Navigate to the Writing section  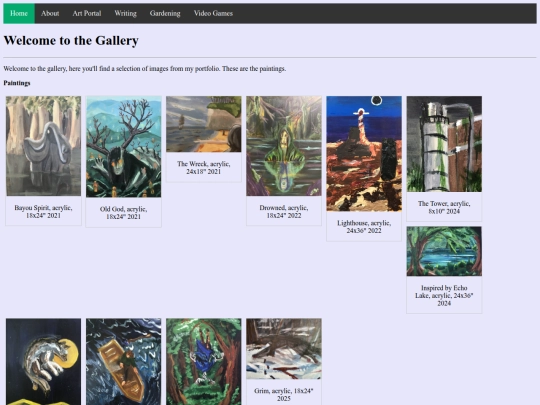pyautogui.click(x=125, y=13)
